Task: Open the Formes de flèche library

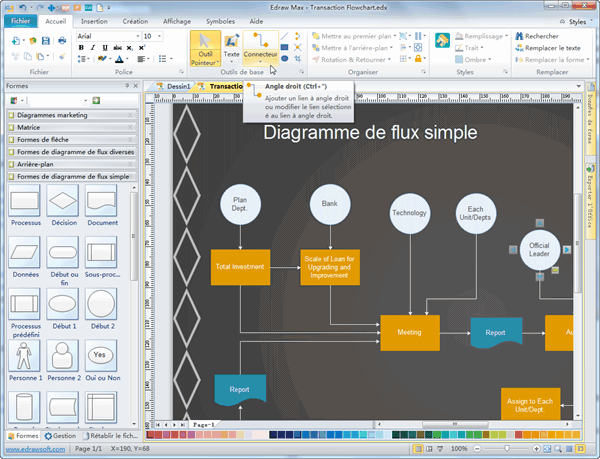Action: [72, 140]
